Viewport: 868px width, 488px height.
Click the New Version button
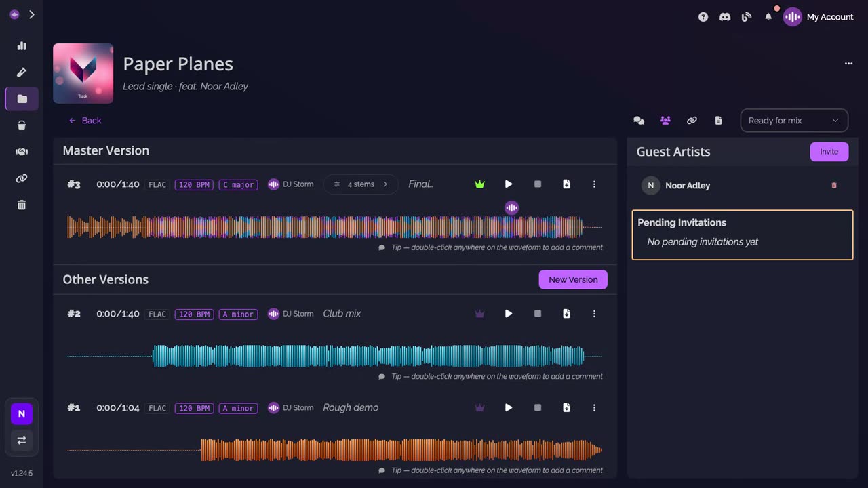[x=573, y=280]
